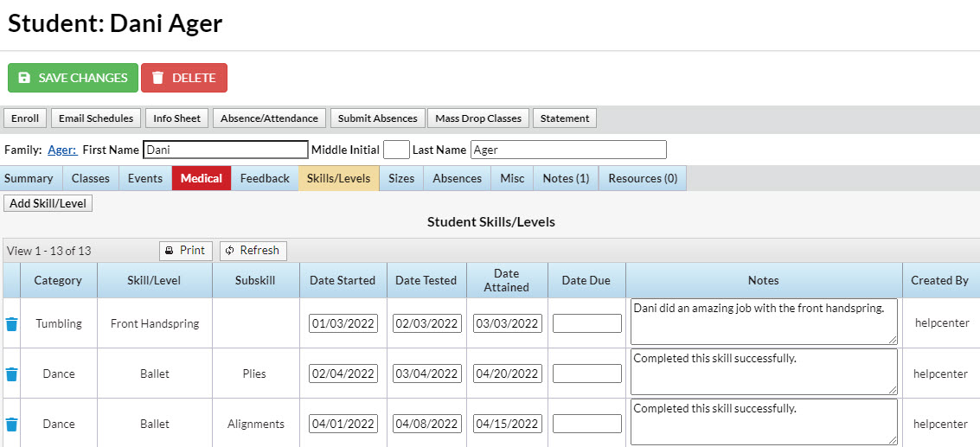This screenshot has height=447, width=980.
Task: Select the Skills/Levels tab
Action: pyautogui.click(x=339, y=178)
